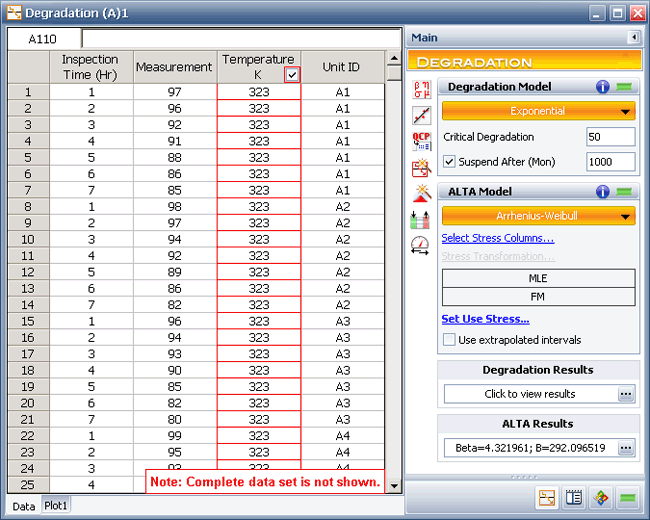The image size is (650, 520).
Task: Switch to the Plot1 sheet tab
Action: 55,506
